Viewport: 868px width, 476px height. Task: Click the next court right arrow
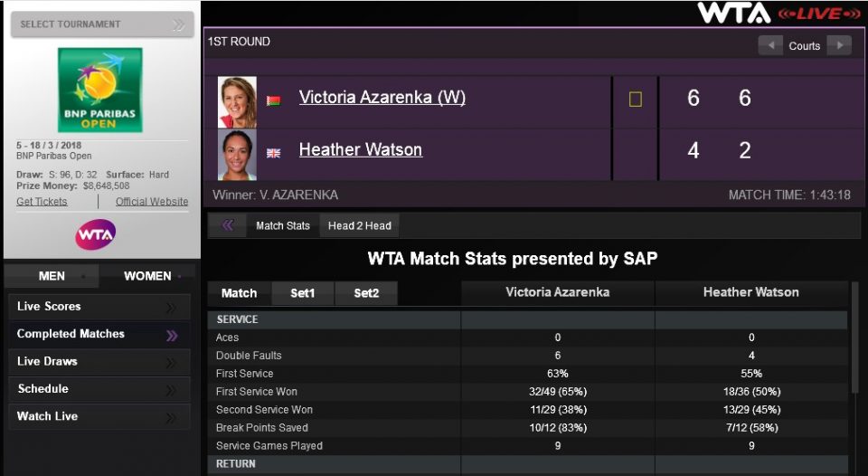[x=839, y=45]
